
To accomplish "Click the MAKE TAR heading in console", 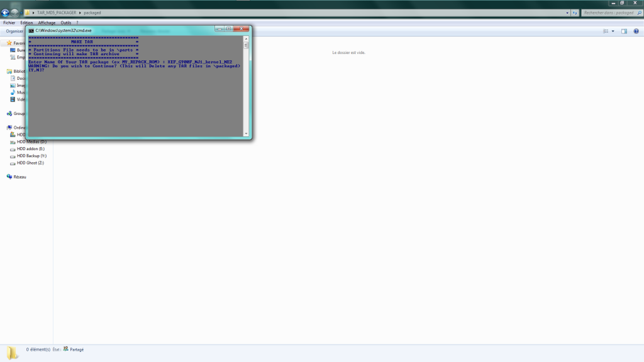I will click(x=82, y=42).
